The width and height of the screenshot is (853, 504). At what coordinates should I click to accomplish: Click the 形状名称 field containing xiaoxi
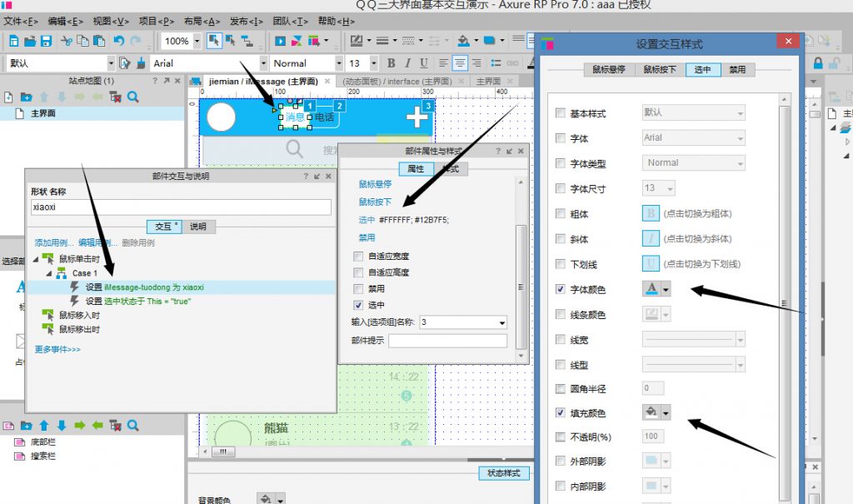(x=180, y=207)
